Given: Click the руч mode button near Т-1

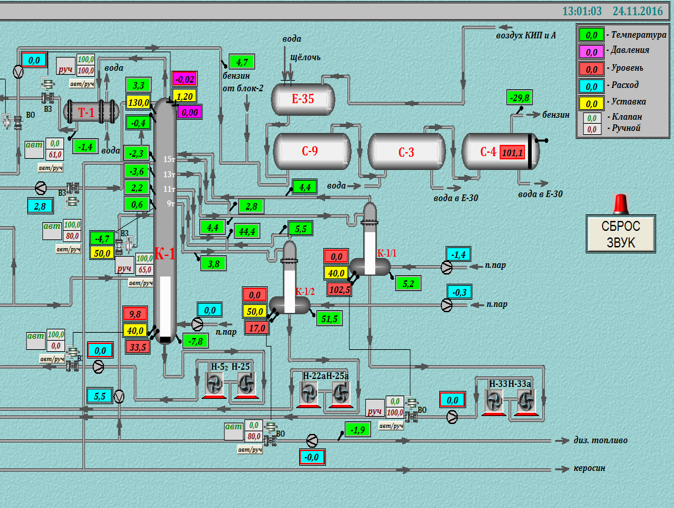Looking at the screenshot, I should [x=65, y=67].
